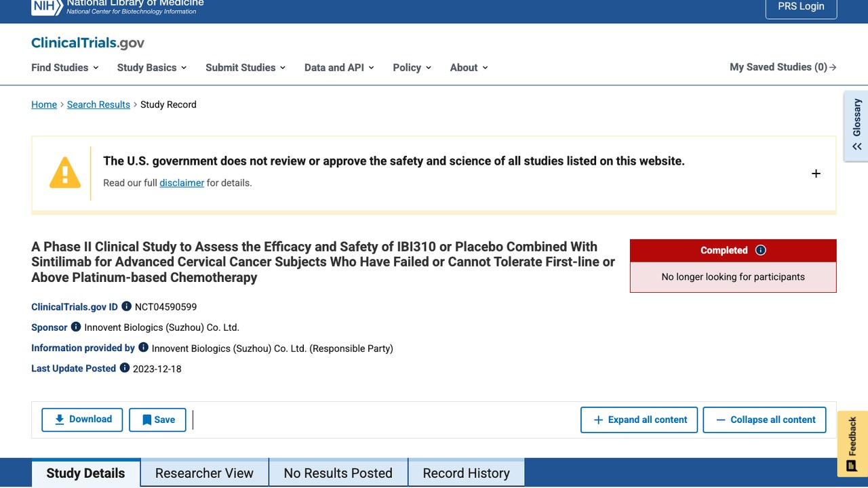Screen dimensions: 868x488
Task: Expand the Data and API menu
Action: coord(339,67)
